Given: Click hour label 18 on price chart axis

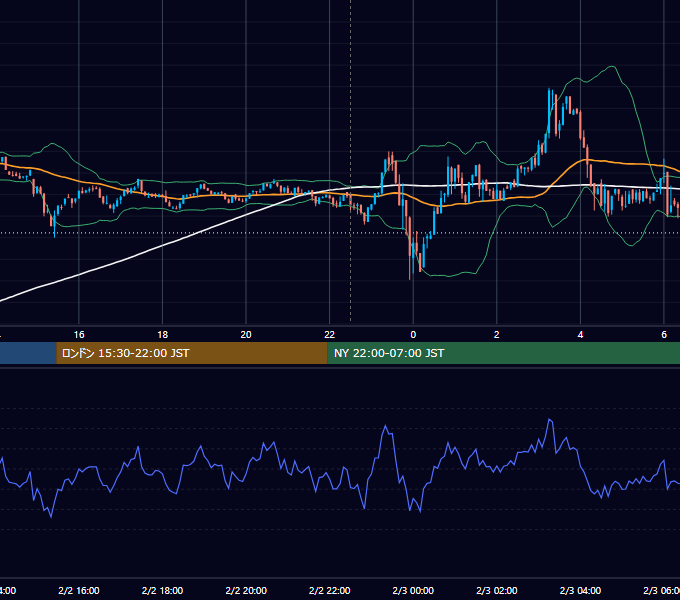Looking at the screenshot, I should (x=163, y=335).
